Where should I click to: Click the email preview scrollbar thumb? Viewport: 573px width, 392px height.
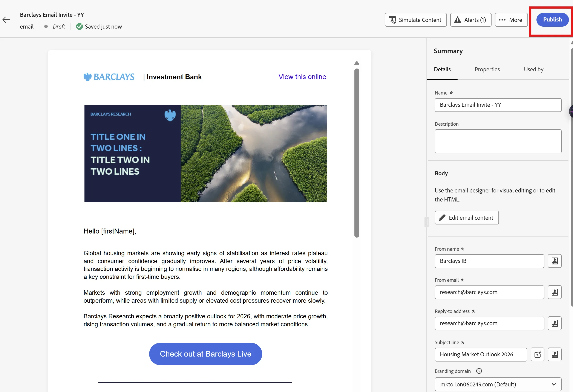tap(357, 153)
